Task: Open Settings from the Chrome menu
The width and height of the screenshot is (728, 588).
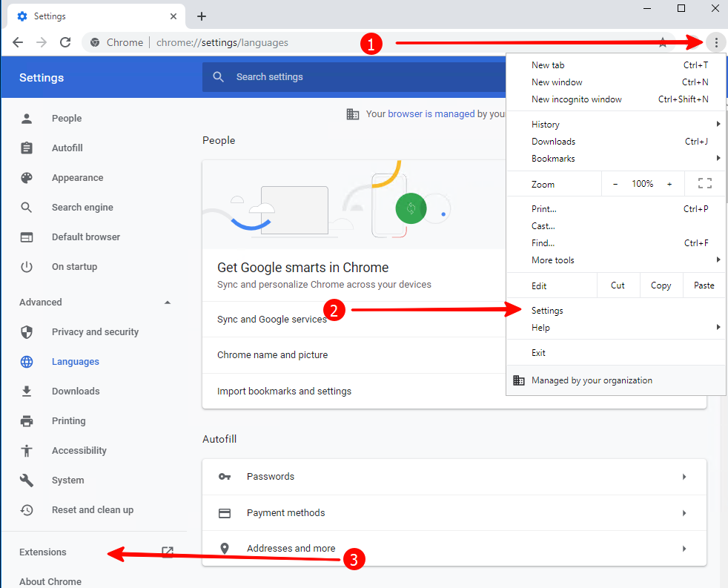Action: [615, 310]
